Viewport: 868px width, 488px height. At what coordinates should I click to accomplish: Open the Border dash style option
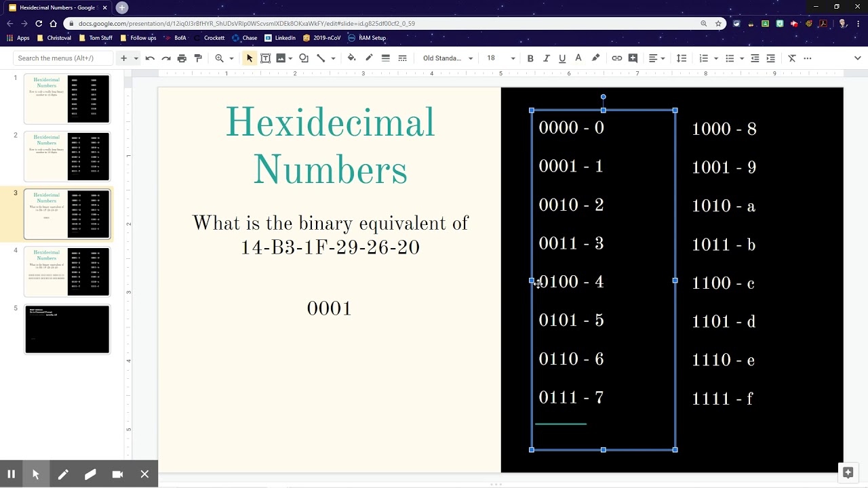click(402, 58)
